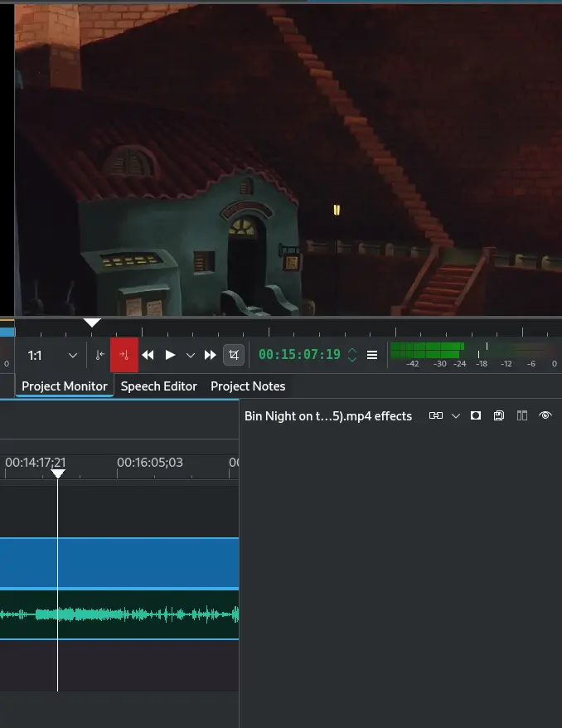The image size is (562, 728).
Task: Play the project monitor clip
Action: click(x=170, y=355)
